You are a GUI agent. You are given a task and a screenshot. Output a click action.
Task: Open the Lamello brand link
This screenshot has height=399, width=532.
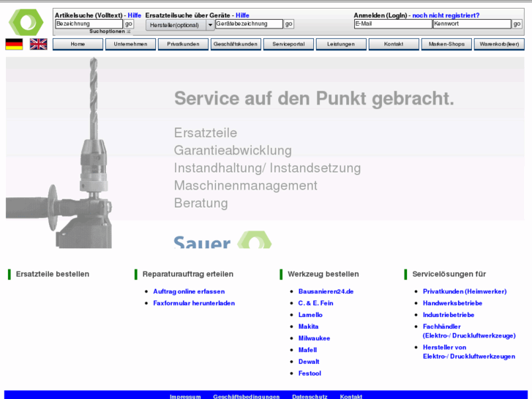tap(310, 315)
